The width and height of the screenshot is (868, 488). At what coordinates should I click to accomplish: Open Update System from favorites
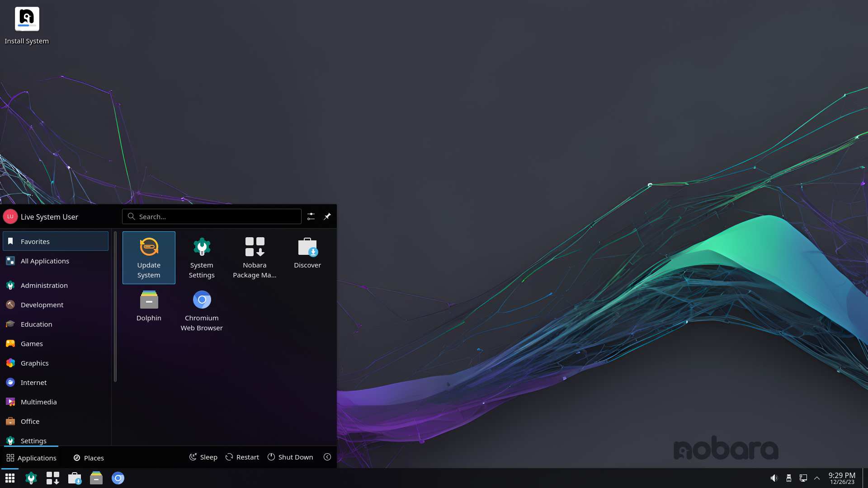[x=149, y=257]
